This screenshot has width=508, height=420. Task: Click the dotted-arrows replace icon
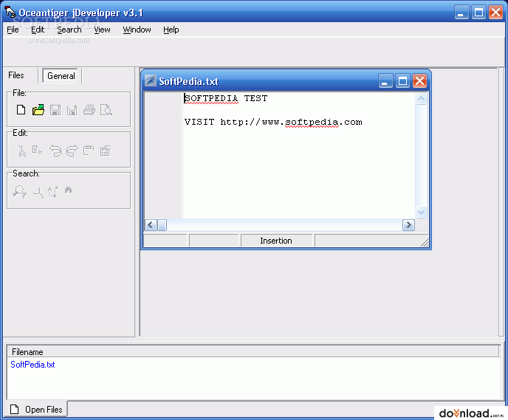coord(53,192)
